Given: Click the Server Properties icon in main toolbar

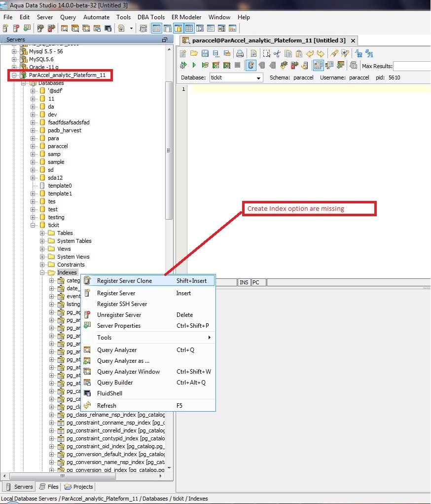Looking at the screenshot, I should (27, 28).
